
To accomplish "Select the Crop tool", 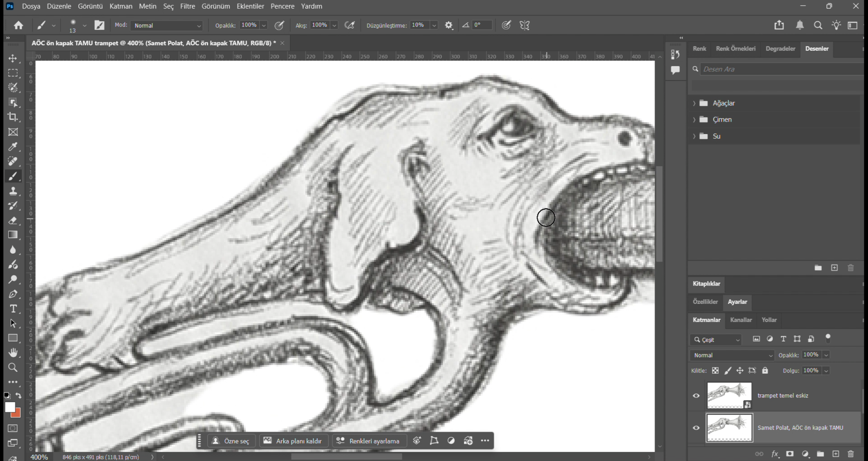I will (x=13, y=117).
